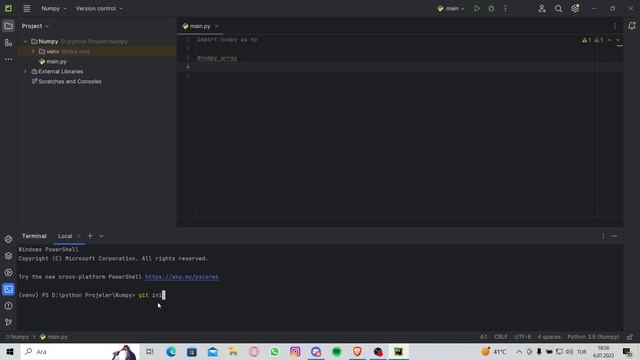
Task: Open the Numpy project dropdown
Action: (54, 9)
